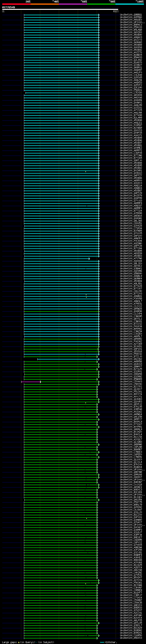146x644 pixels.
Task: Click the UniRef100_A9QBU1 label
Action: pyautogui.click(x=131, y=296)
